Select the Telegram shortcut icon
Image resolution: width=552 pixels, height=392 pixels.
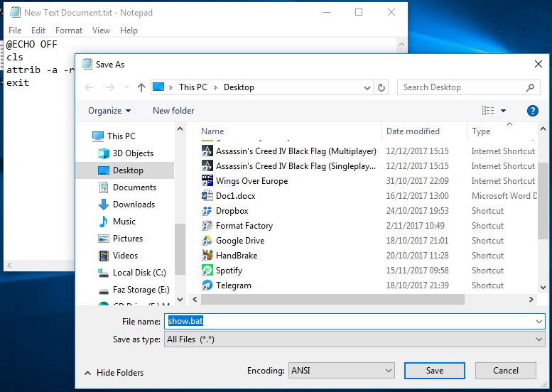point(207,285)
